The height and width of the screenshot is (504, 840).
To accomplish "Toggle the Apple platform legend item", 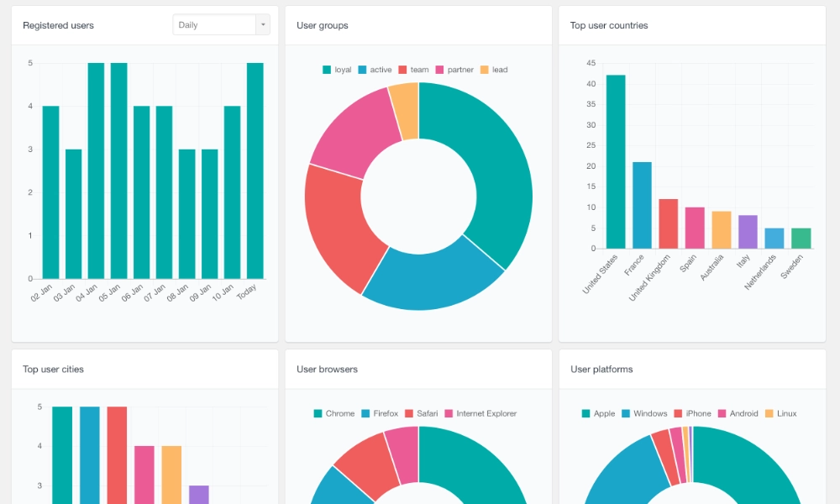I will (598, 413).
